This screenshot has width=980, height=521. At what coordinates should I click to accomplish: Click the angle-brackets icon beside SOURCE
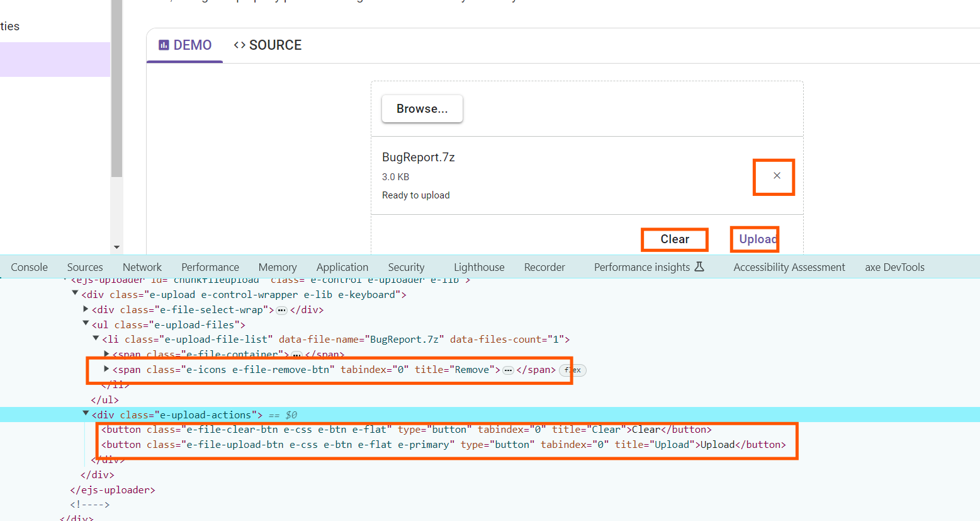point(239,45)
